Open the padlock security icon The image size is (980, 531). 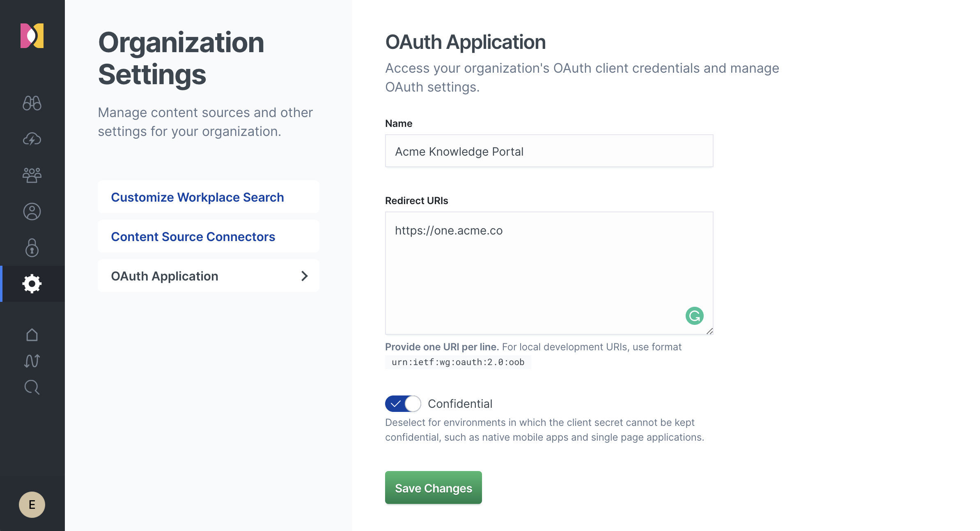pos(32,248)
